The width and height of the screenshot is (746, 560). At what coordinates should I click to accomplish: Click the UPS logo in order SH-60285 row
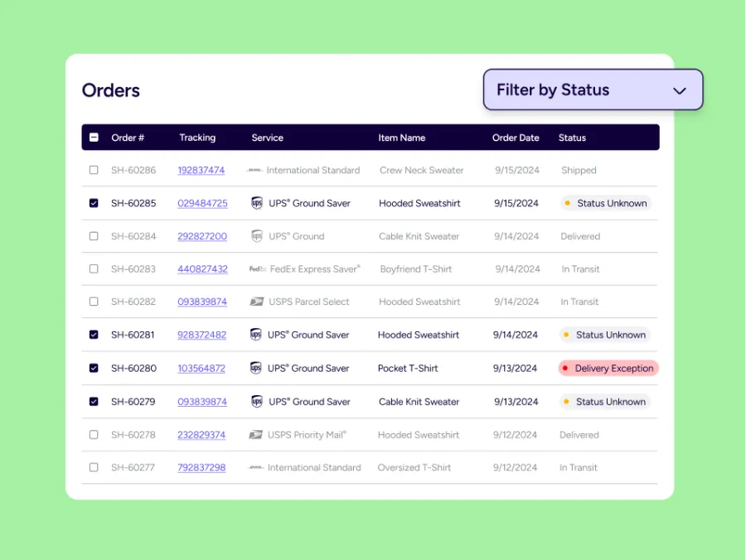(x=256, y=203)
